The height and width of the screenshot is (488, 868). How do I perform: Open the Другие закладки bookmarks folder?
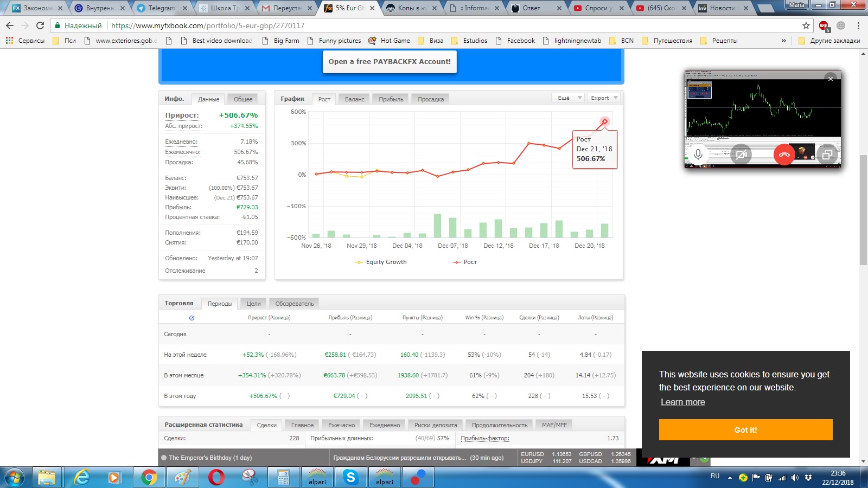829,41
